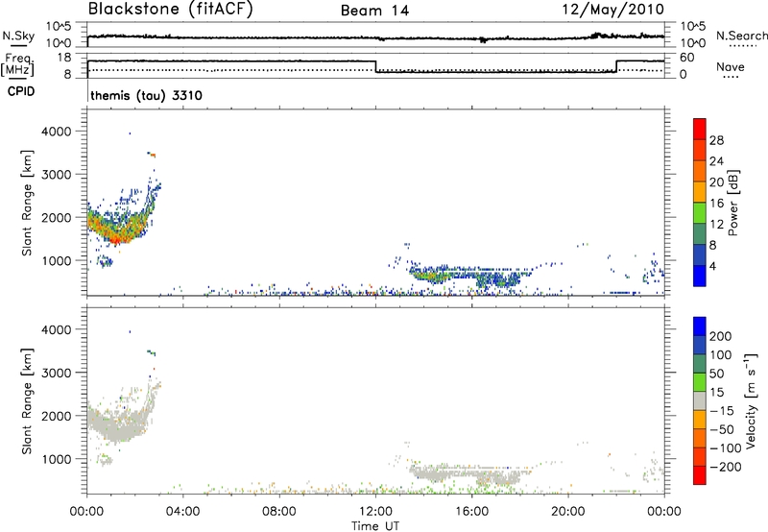
Task: Click the "N.Sky" legend label
Action: point(18,36)
